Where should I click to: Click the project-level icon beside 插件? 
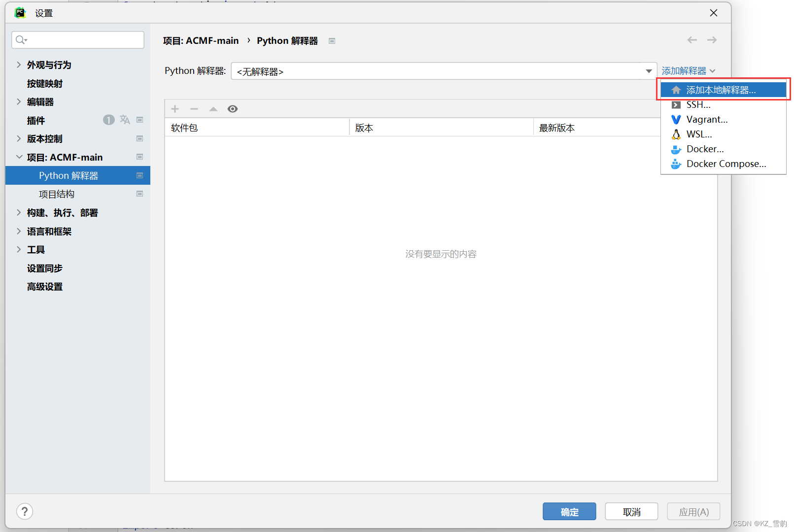[x=140, y=120]
